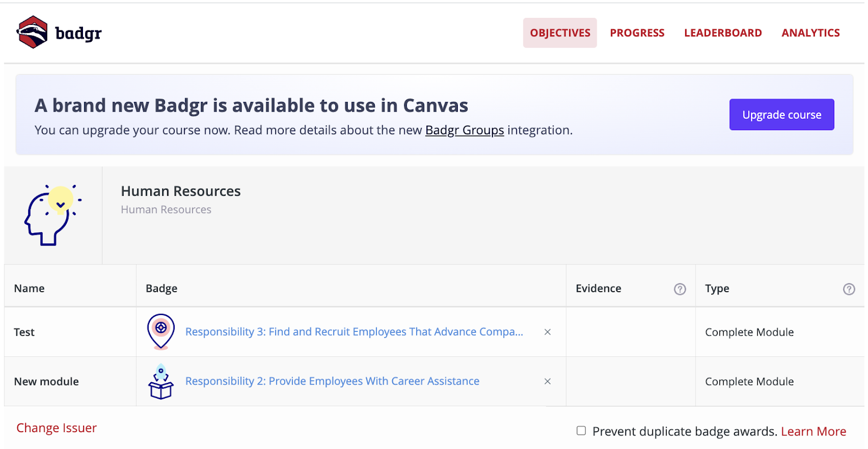Switch to the Progress tab
The width and height of the screenshot is (868, 449).
[x=637, y=33]
